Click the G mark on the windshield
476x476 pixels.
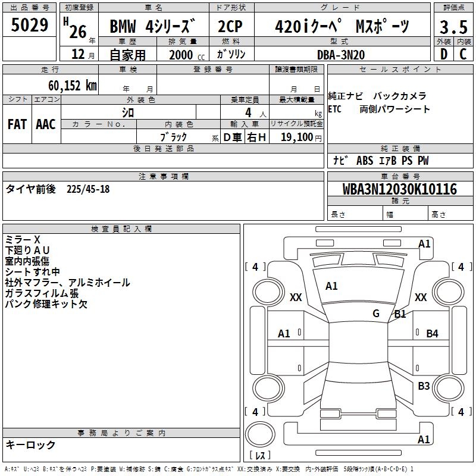tap(376, 314)
